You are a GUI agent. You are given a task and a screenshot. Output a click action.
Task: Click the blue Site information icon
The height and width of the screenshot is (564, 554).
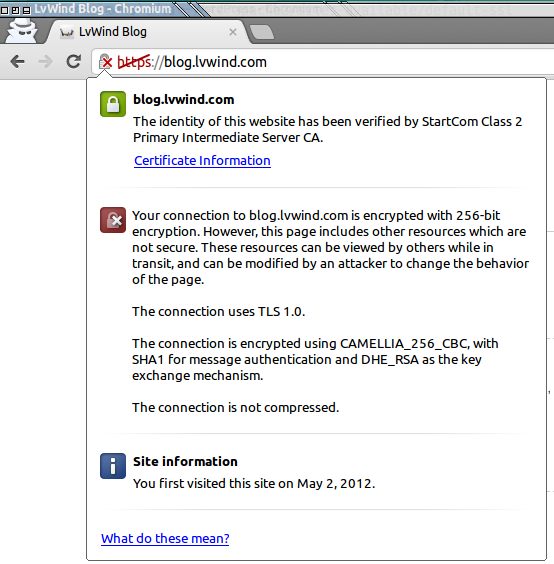click(x=113, y=466)
